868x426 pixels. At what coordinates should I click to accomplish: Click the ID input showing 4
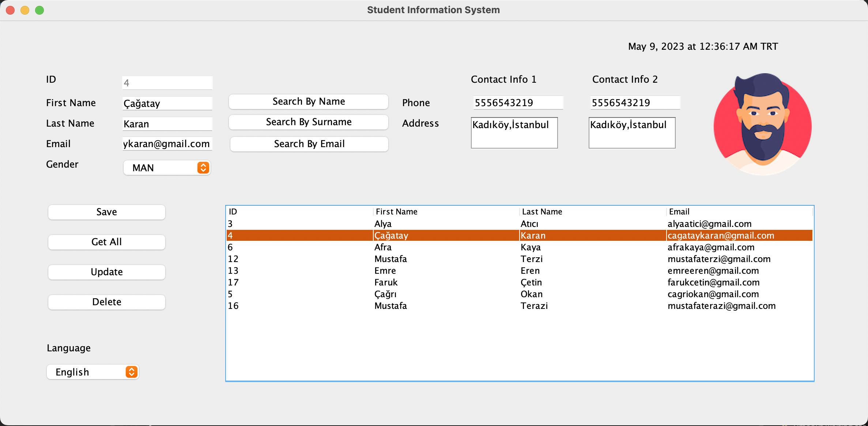pos(167,82)
